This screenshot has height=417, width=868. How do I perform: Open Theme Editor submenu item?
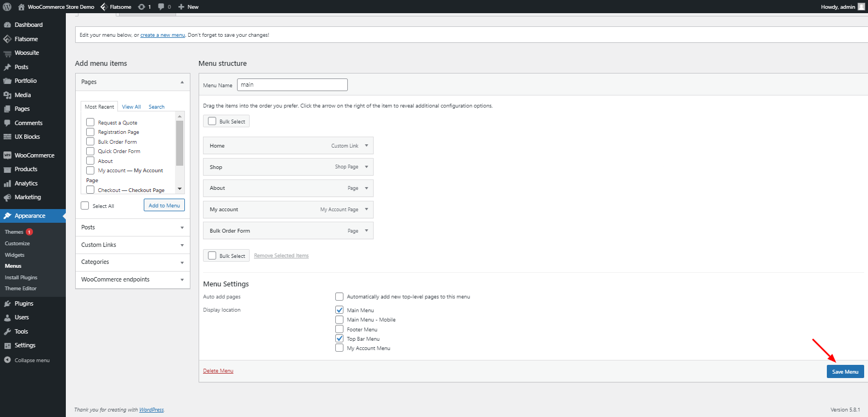(x=21, y=289)
